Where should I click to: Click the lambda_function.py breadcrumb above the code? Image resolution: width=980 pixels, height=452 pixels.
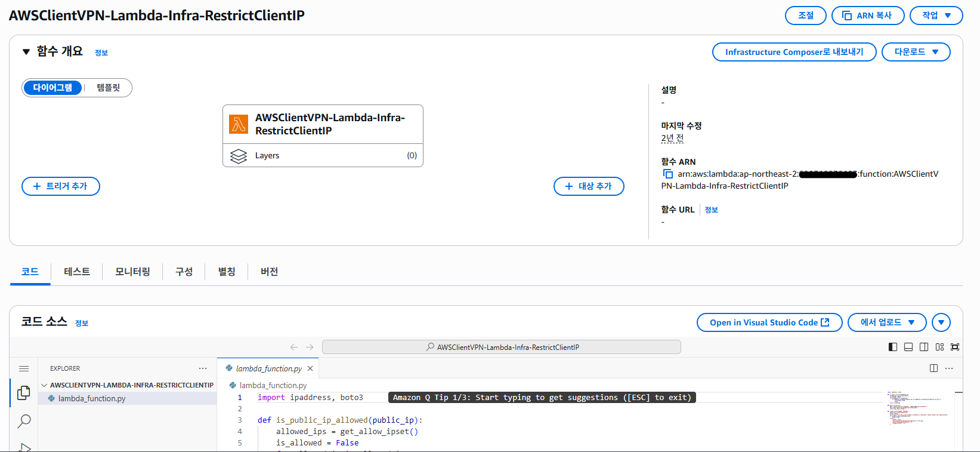coord(273,385)
